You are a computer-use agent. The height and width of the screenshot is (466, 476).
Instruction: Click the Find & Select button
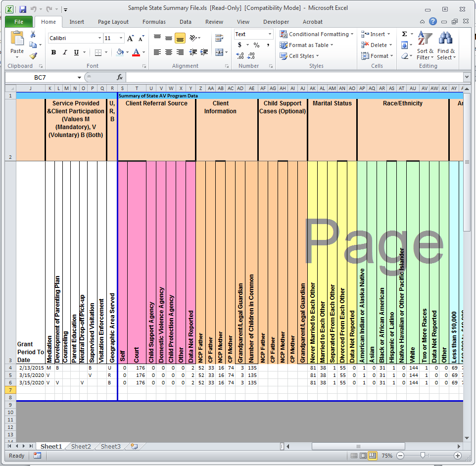point(446,46)
